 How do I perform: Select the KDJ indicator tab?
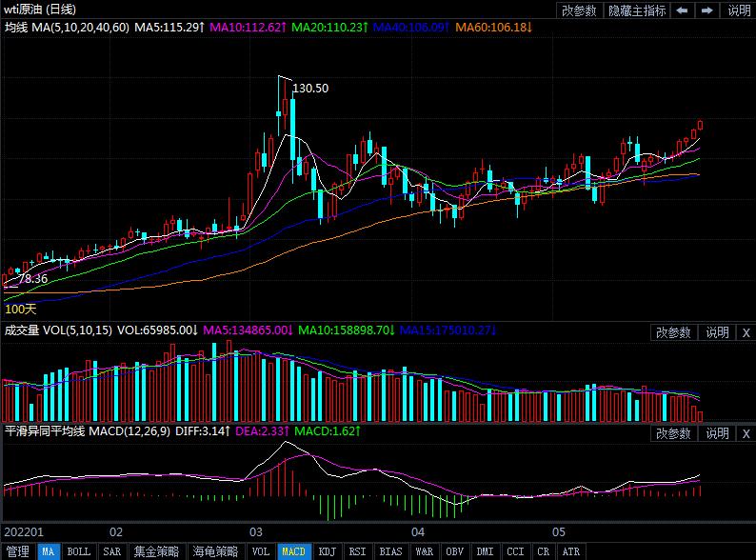tap(327, 551)
